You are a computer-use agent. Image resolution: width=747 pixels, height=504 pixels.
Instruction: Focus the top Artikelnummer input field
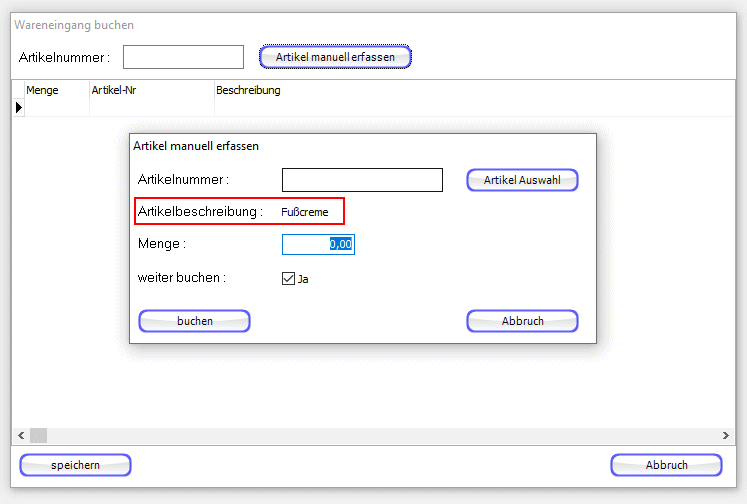[183, 57]
